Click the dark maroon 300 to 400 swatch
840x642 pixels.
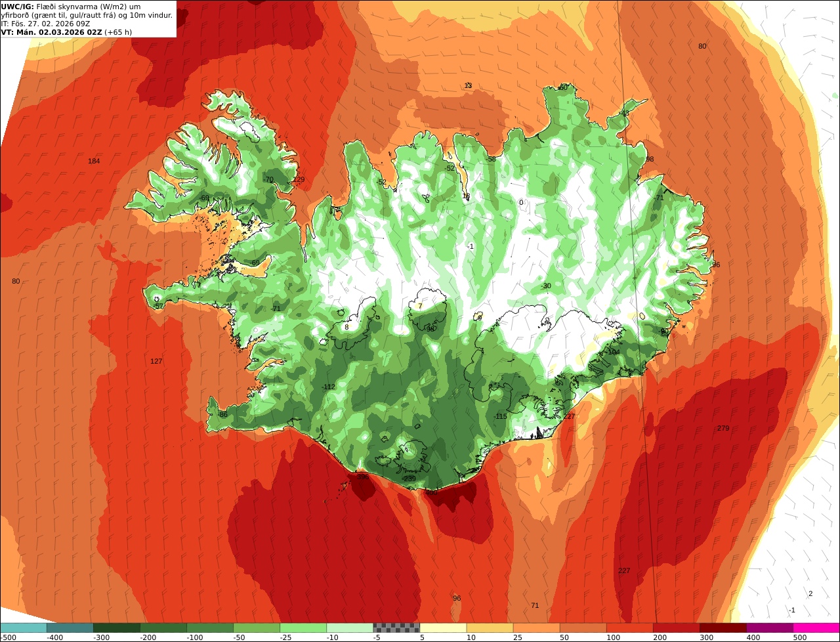point(723,628)
